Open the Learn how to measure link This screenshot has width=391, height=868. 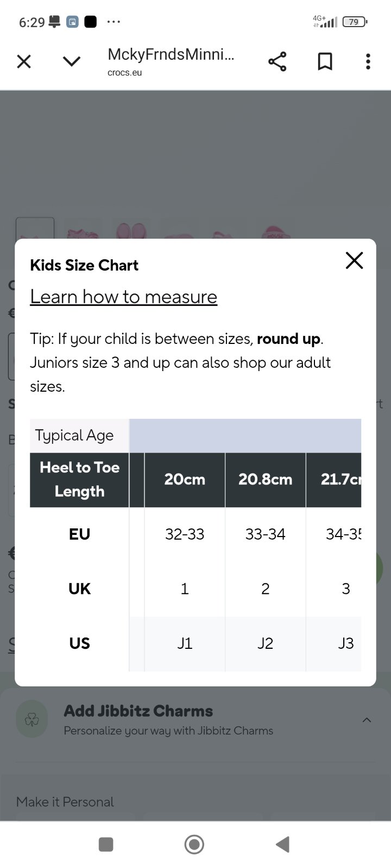tap(123, 297)
